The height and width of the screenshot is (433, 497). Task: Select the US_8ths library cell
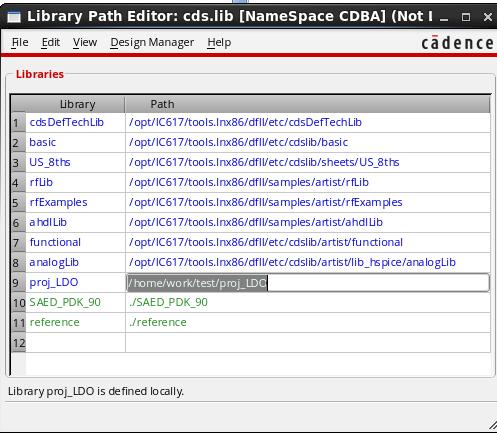pyautogui.click(x=75, y=163)
